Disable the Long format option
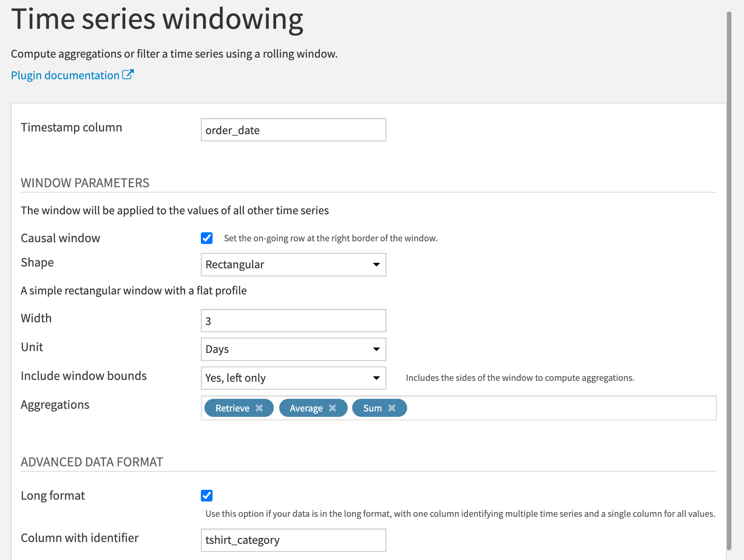This screenshot has height=560, width=744. (207, 495)
